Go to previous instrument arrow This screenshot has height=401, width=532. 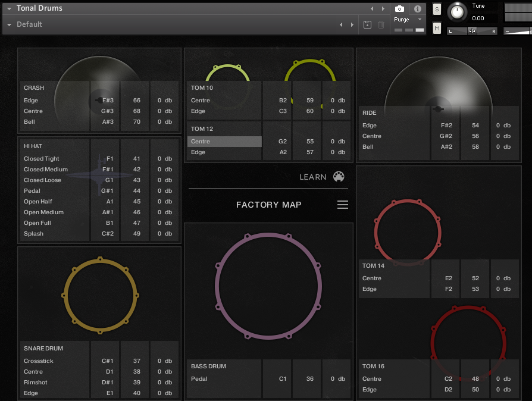point(372,8)
